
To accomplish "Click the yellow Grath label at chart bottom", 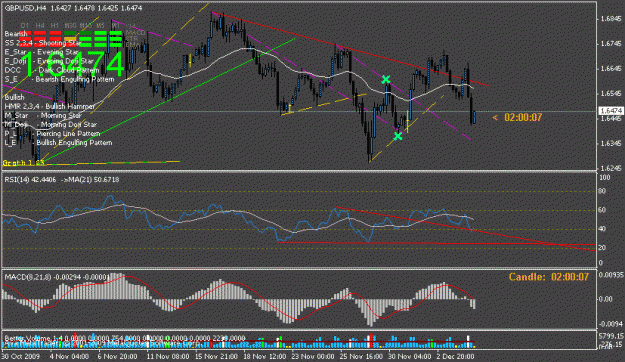I will [24, 163].
